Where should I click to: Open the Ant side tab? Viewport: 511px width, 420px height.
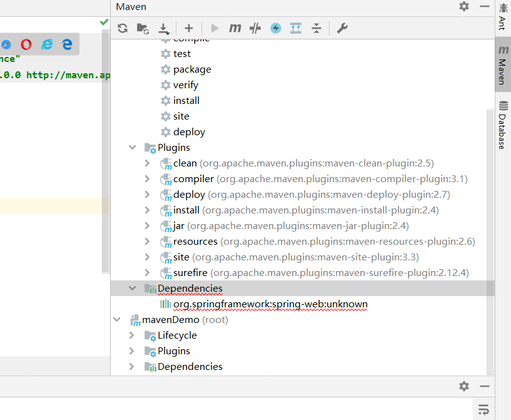point(503,17)
